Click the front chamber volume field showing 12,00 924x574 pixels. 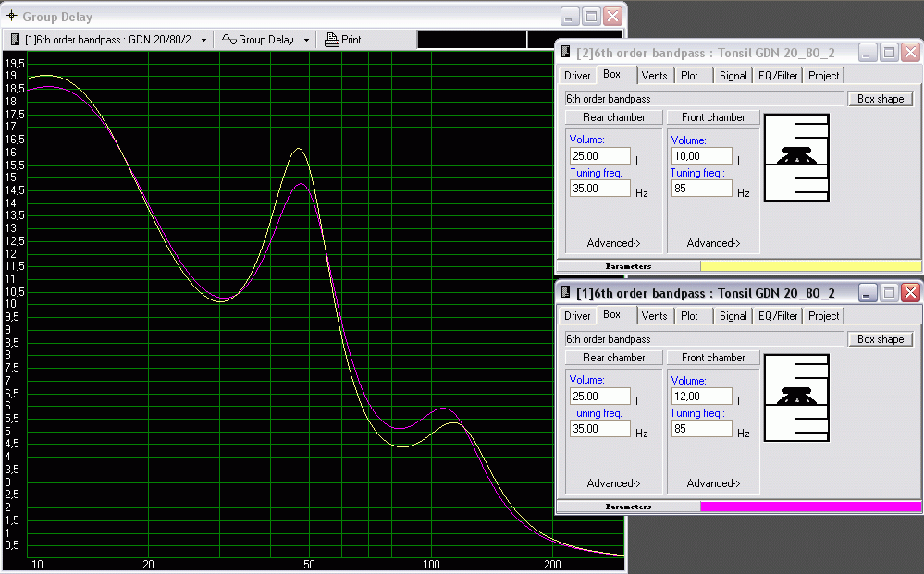[700, 397]
